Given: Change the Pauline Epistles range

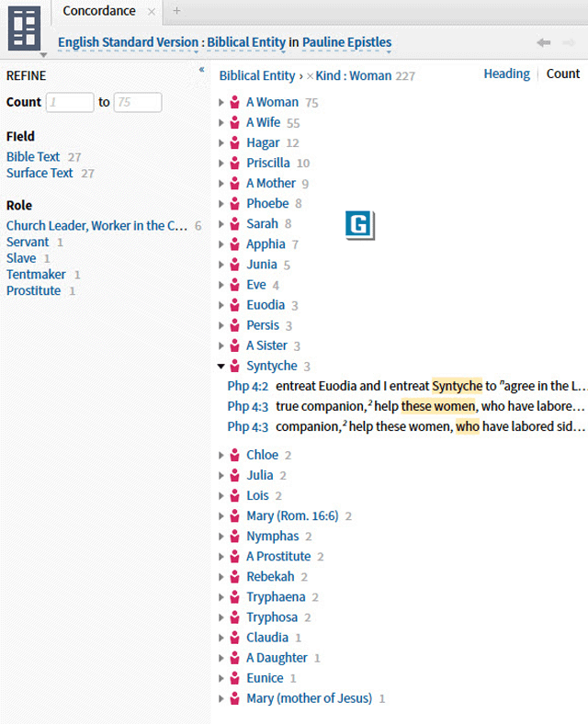Looking at the screenshot, I should coord(346,42).
